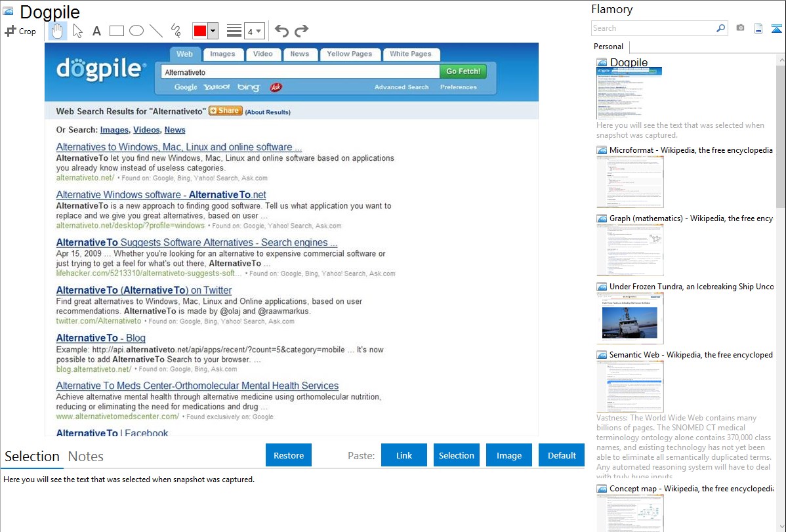The width and height of the screenshot is (786, 532).
Task: Click the Video tab in Dogpile snapshot
Action: (x=262, y=54)
